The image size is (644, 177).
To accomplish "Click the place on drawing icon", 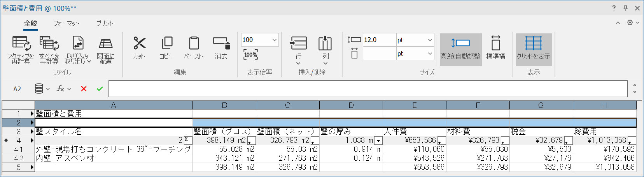I will coord(105,43).
